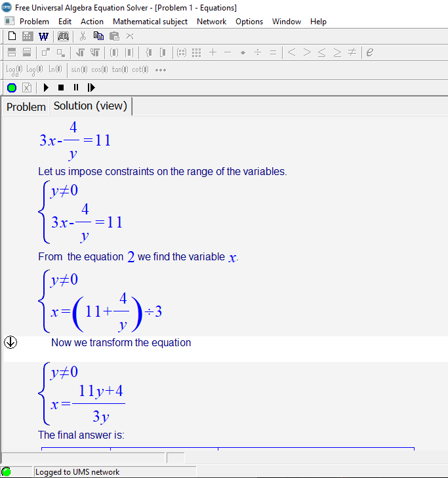The width and height of the screenshot is (448, 478).
Task: Open the Problem menu
Action: [x=34, y=22]
